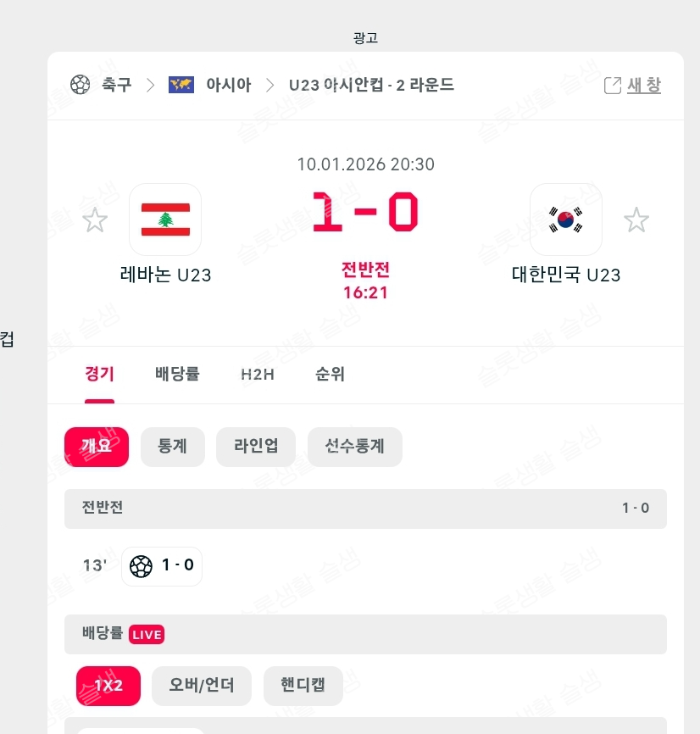Image resolution: width=700 pixels, height=734 pixels.
Task: Switch to the 배당률 tab
Action: [177, 374]
